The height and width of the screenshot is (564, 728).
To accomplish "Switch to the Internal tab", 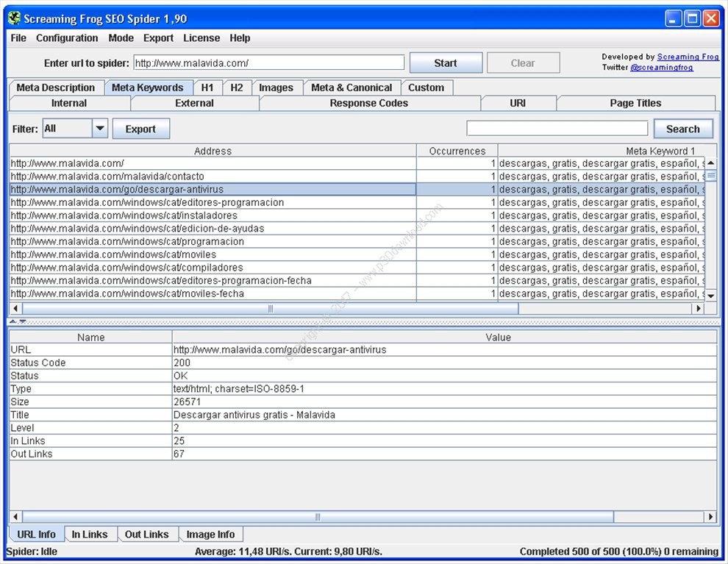I will coord(69,103).
